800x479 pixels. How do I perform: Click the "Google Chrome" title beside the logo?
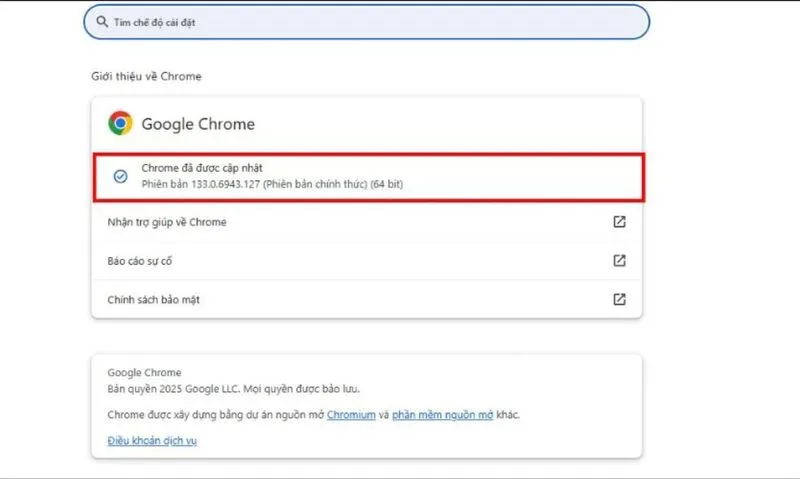click(198, 124)
